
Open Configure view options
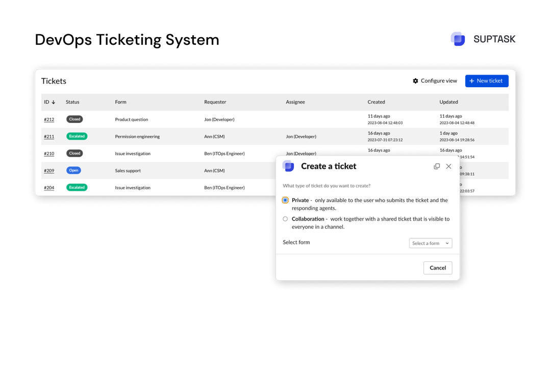tap(435, 81)
